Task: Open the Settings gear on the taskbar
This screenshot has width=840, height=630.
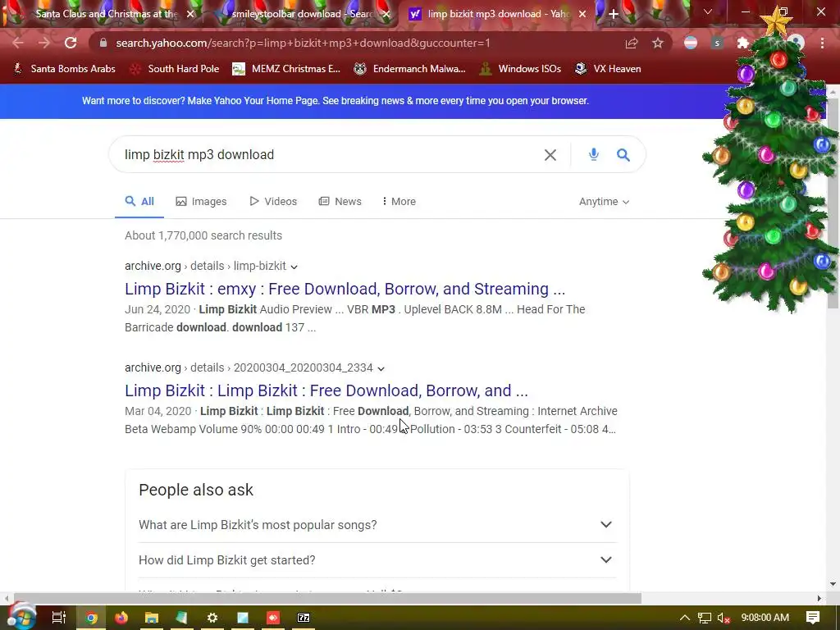Action: (x=212, y=618)
